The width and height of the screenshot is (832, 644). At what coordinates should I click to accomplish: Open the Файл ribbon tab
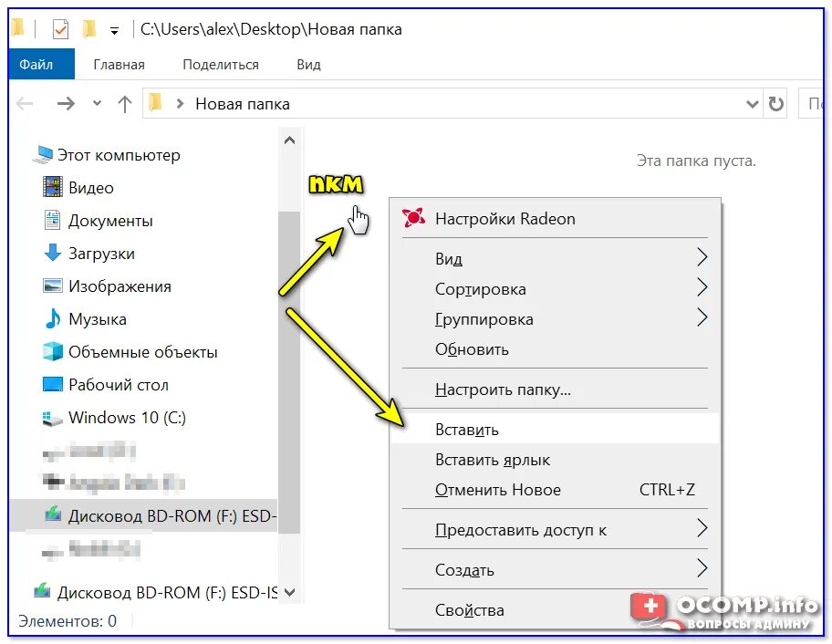[41, 64]
